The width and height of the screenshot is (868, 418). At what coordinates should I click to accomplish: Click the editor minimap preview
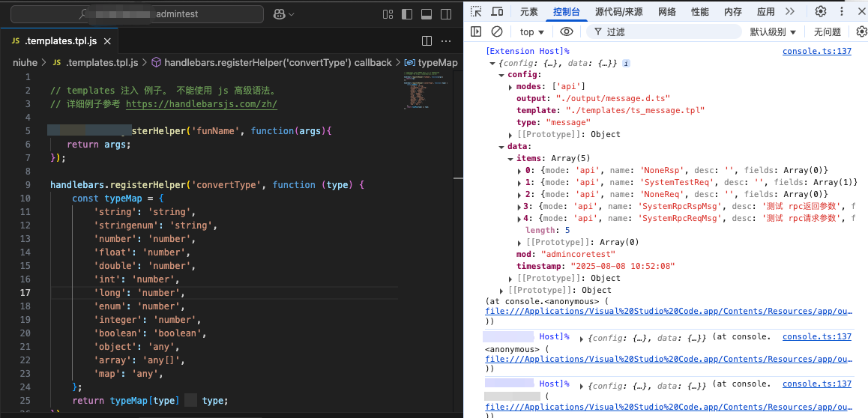click(x=427, y=91)
